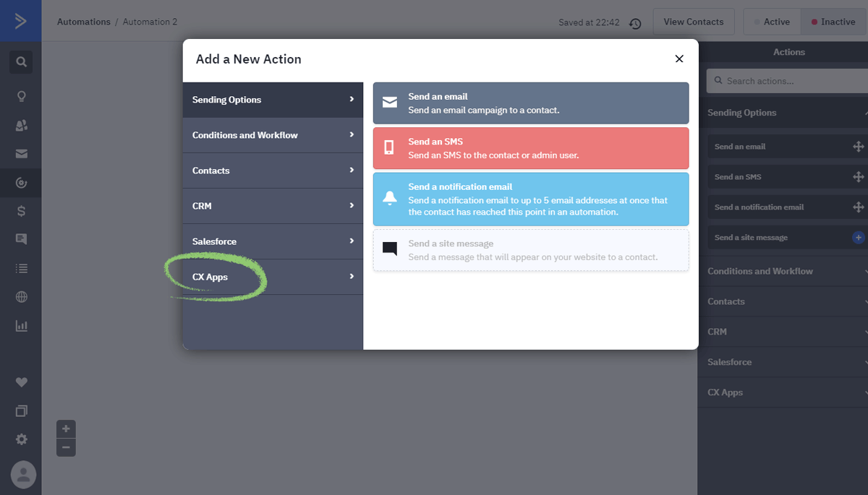Screen dimensions: 868x495
Task: Zoom in with the plus button
Action: tap(66, 429)
